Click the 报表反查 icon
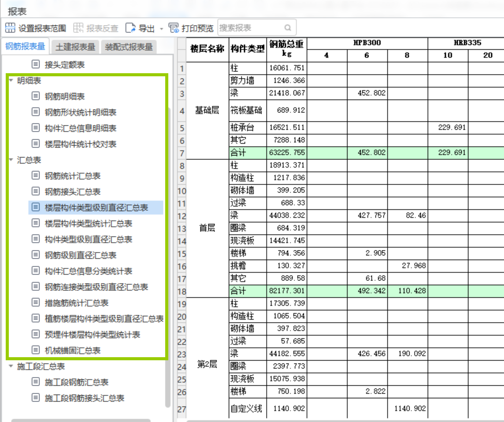 (x=78, y=28)
